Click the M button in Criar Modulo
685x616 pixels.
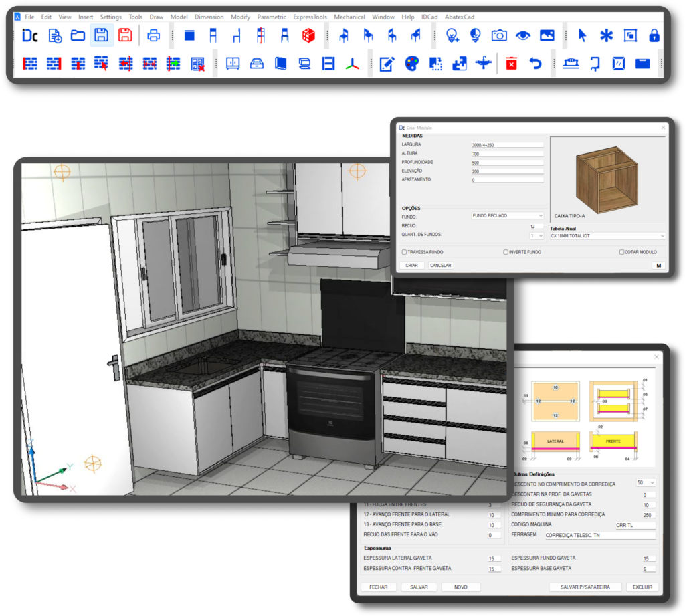[x=658, y=265]
